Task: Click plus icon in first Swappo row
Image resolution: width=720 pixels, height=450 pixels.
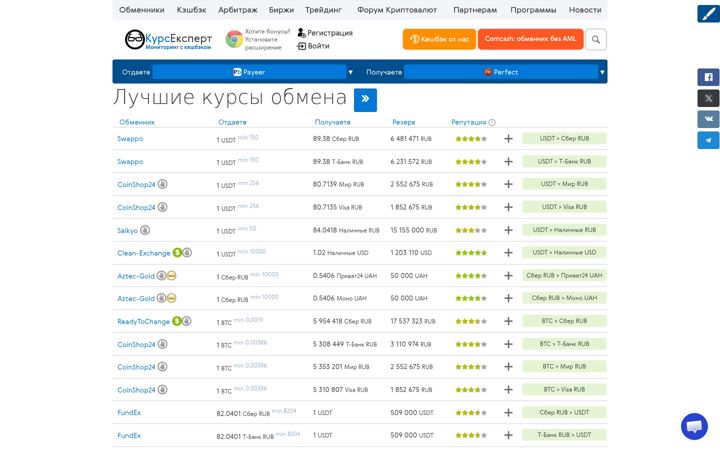Action: pos(508,139)
